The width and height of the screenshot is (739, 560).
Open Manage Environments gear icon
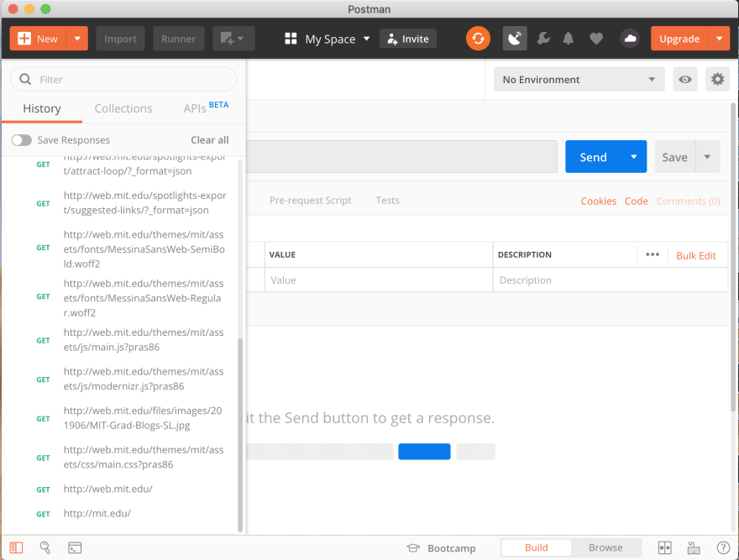pyautogui.click(x=717, y=79)
